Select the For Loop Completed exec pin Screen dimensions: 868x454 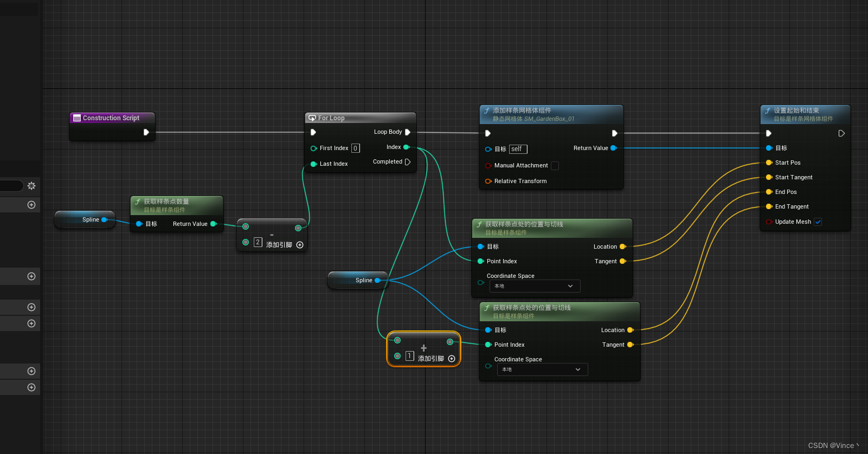click(x=408, y=162)
